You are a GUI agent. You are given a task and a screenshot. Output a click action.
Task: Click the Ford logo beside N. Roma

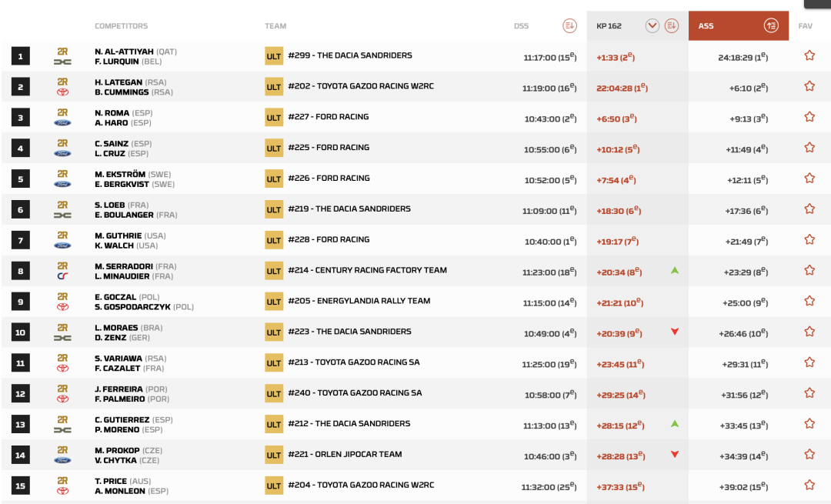[x=62, y=123]
